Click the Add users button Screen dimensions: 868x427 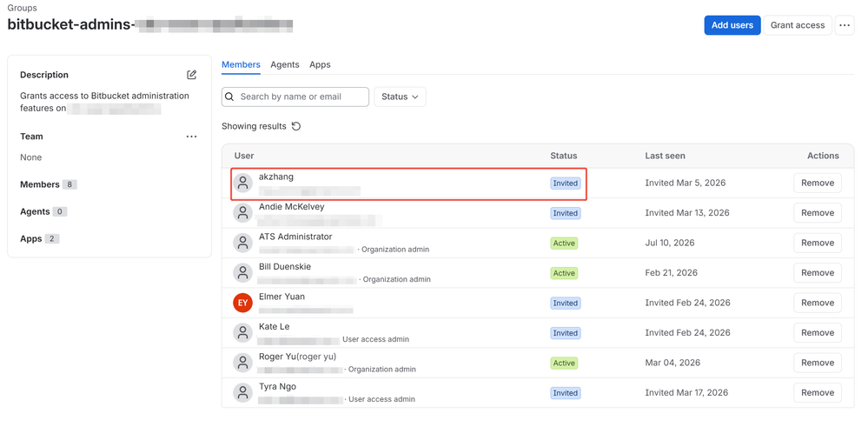(x=732, y=25)
